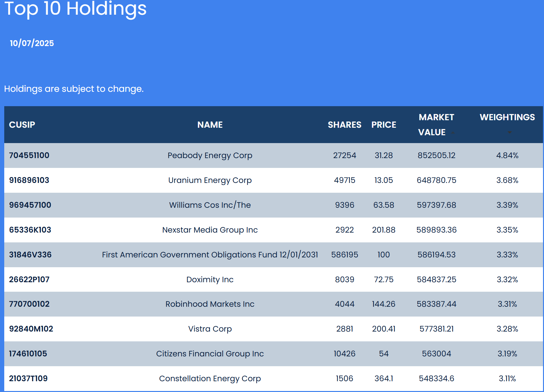Select Doximity Inc name
Screen dimensions: 544x392
210,280
